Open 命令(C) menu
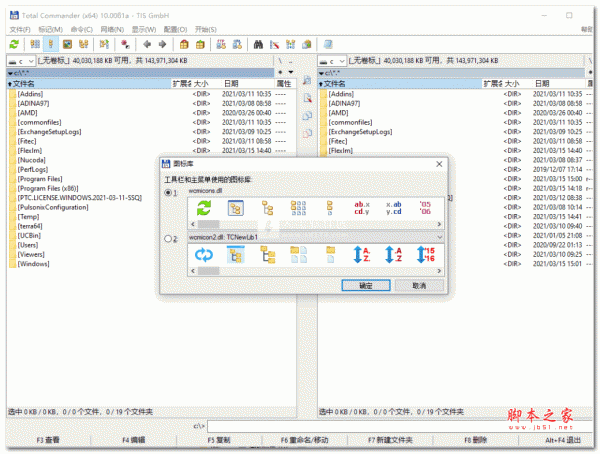This screenshot has height=454, width=600. (82, 29)
